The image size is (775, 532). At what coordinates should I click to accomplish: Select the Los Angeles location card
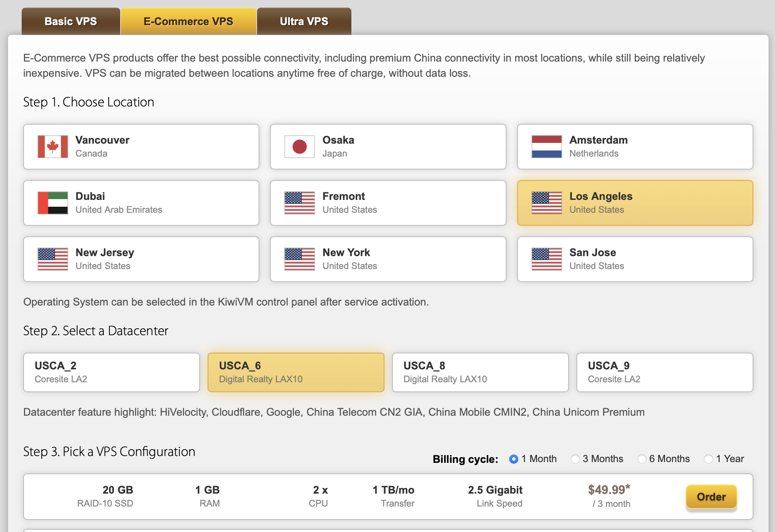[x=635, y=203]
